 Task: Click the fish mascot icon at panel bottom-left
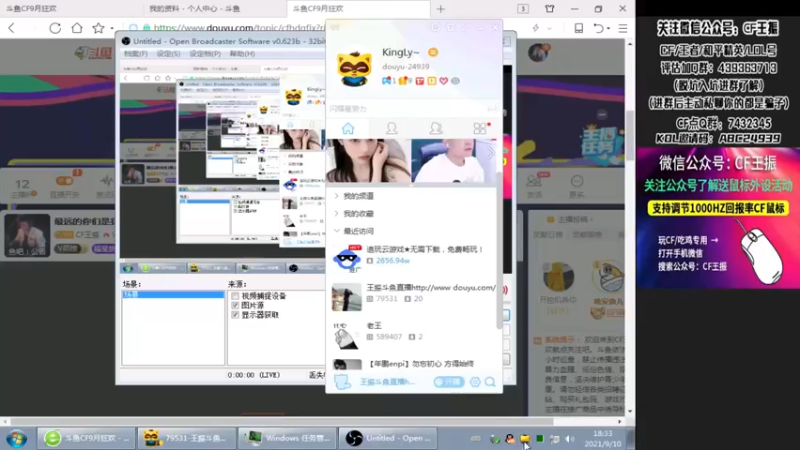(x=342, y=382)
